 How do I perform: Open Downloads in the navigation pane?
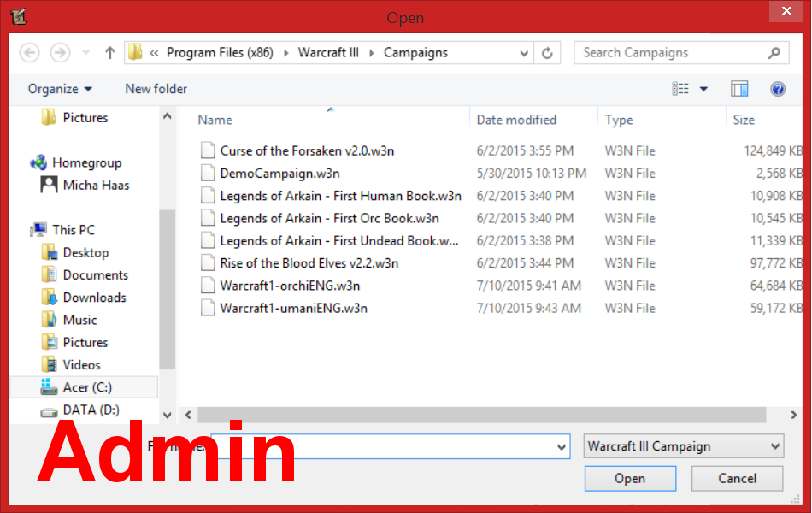coord(94,298)
